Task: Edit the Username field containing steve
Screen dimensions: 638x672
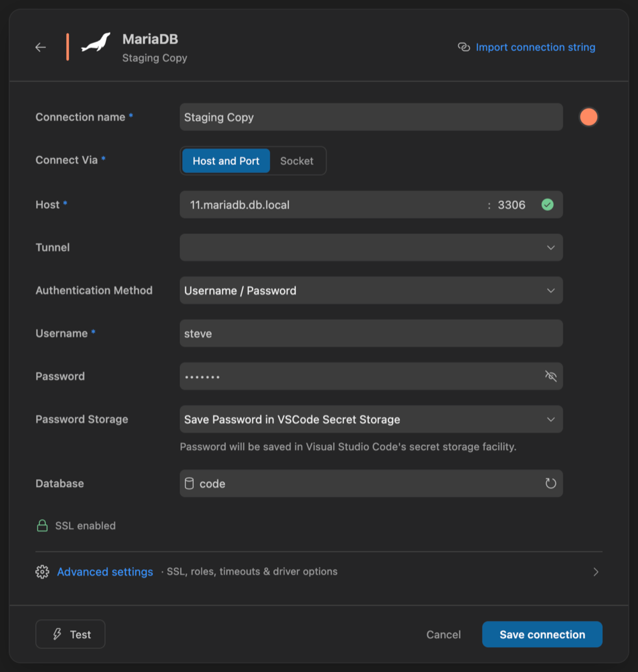Action: pos(371,333)
